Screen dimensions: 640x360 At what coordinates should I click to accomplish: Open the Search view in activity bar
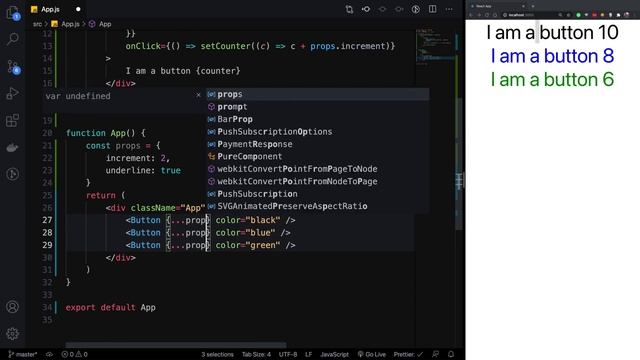12,39
